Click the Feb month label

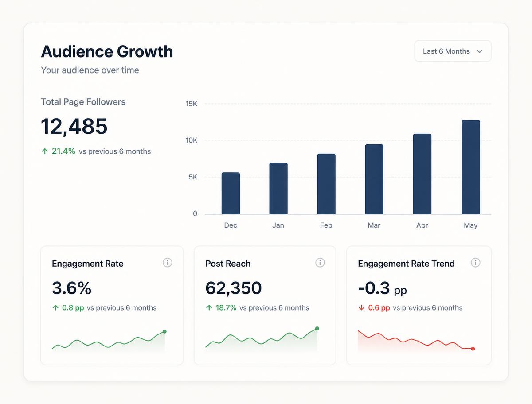point(326,225)
